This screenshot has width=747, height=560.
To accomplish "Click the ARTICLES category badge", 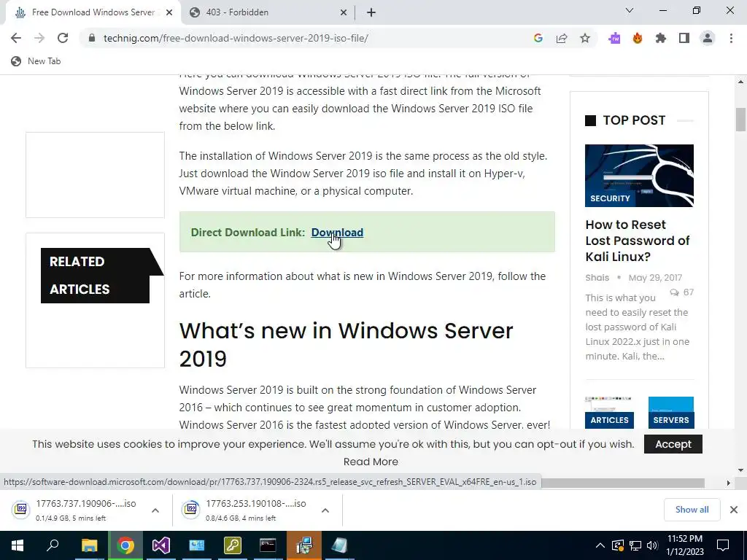I will point(609,420).
